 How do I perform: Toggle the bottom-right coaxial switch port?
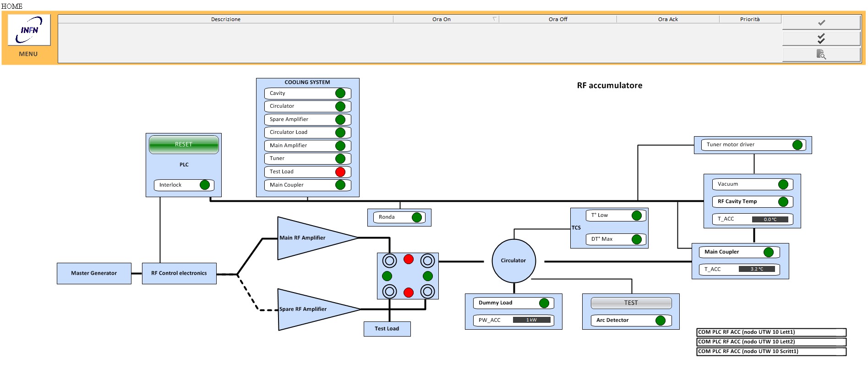click(x=427, y=291)
